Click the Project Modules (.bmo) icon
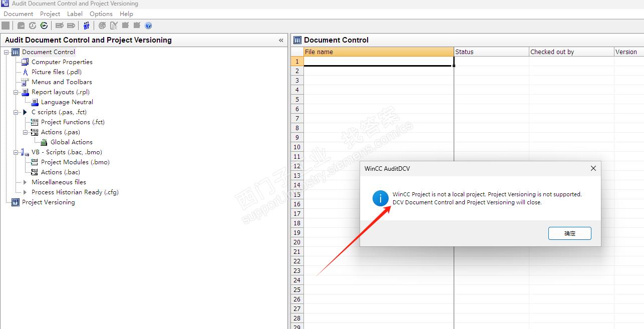 [35, 162]
